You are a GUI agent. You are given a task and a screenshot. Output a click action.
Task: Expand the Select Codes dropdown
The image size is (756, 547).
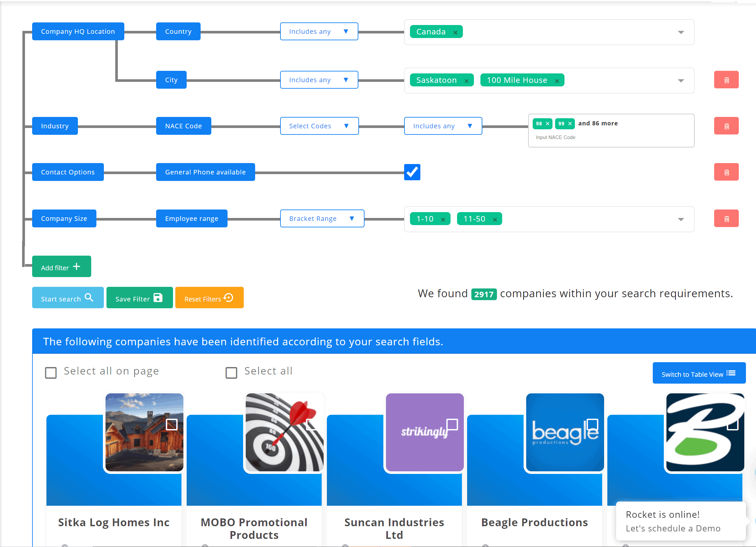click(319, 126)
